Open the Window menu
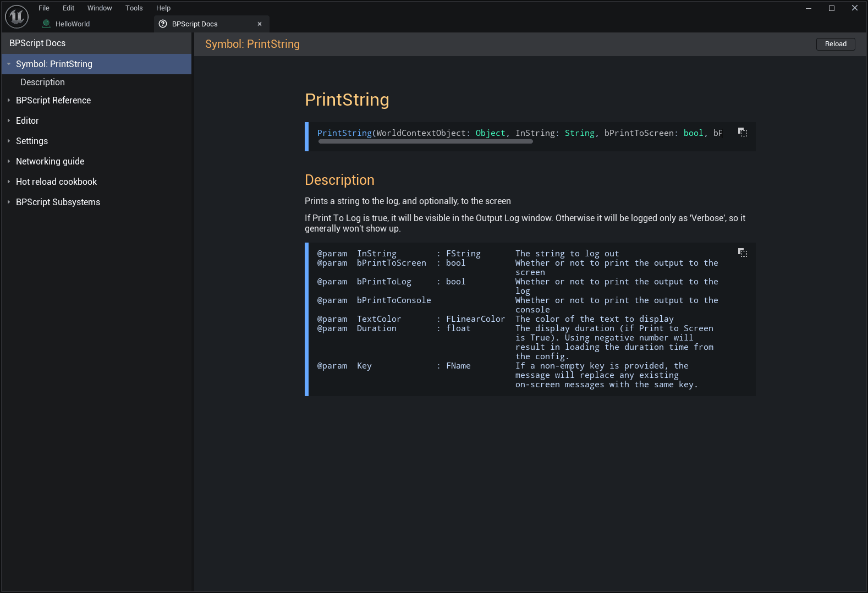This screenshot has height=593, width=868. point(100,8)
